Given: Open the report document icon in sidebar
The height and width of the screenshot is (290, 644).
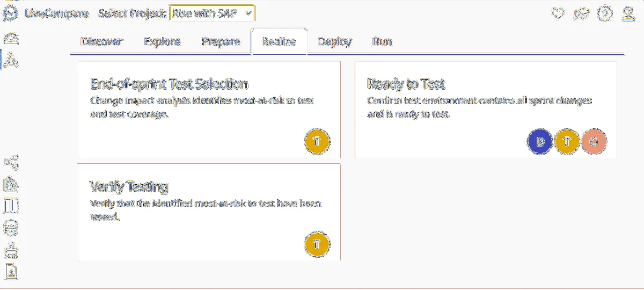Looking at the screenshot, I should click(11, 272).
